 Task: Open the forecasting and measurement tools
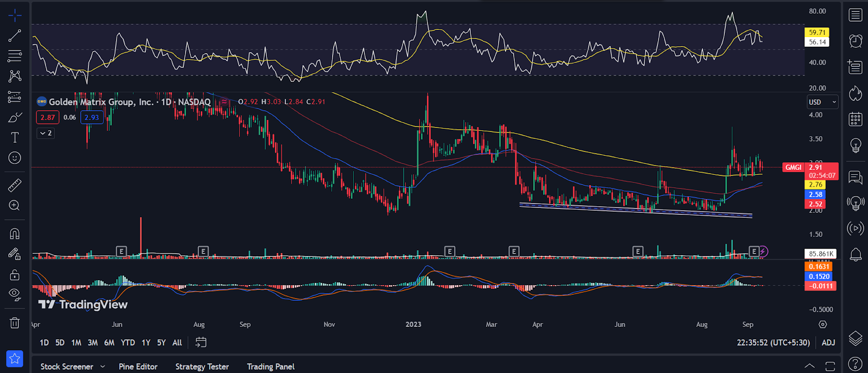[15, 97]
